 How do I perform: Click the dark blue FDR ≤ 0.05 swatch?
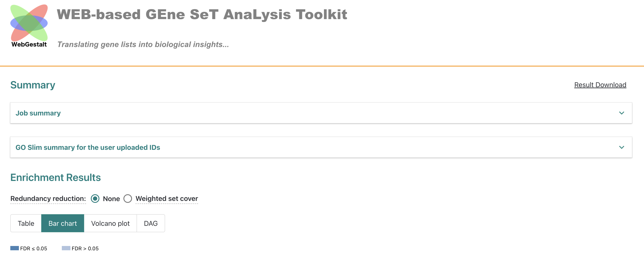coord(15,248)
